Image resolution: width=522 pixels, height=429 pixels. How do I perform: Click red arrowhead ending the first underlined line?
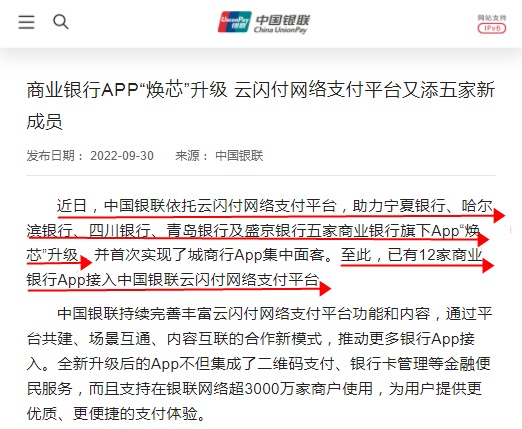pos(499,216)
